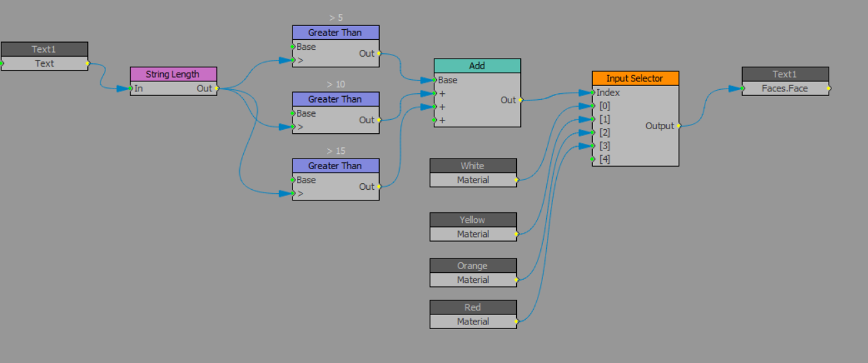This screenshot has height=363, width=868.
Task: Select the Input Selector node header
Action: pos(635,79)
